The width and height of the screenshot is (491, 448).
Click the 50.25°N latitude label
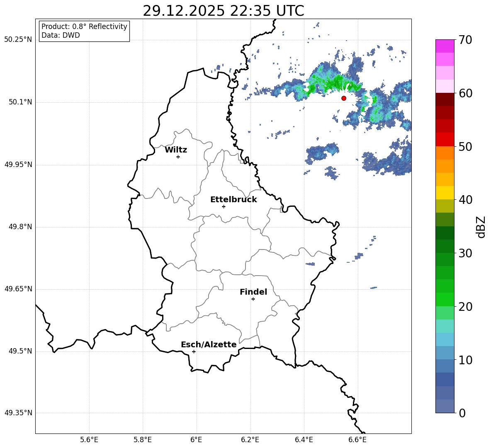pos(18,40)
